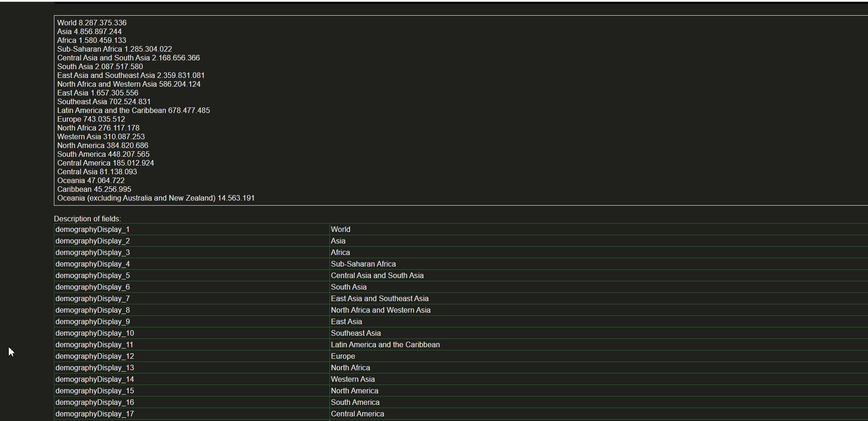The height and width of the screenshot is (421, 868).
Task: Click 'Oceania (excluding Australia and New Zealand) 14.563.191'
Action: [x=156, y=198]
